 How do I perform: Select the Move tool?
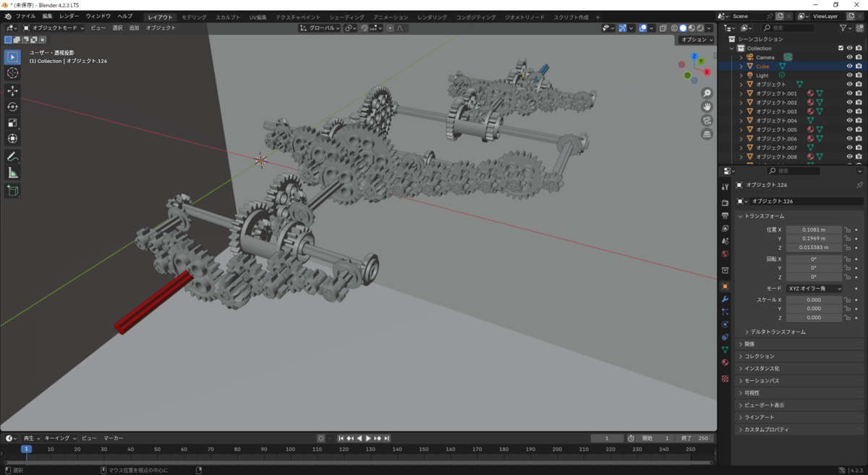(x=12, y=91)
